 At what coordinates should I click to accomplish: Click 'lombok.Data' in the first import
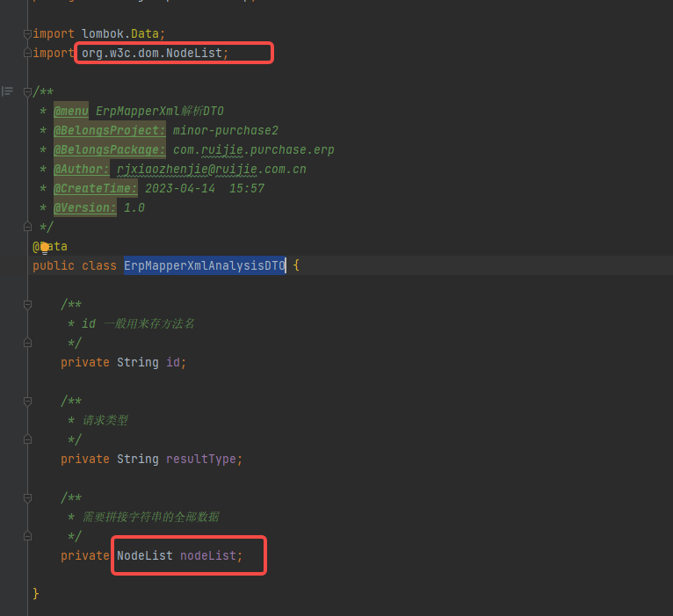click(120, 33)
